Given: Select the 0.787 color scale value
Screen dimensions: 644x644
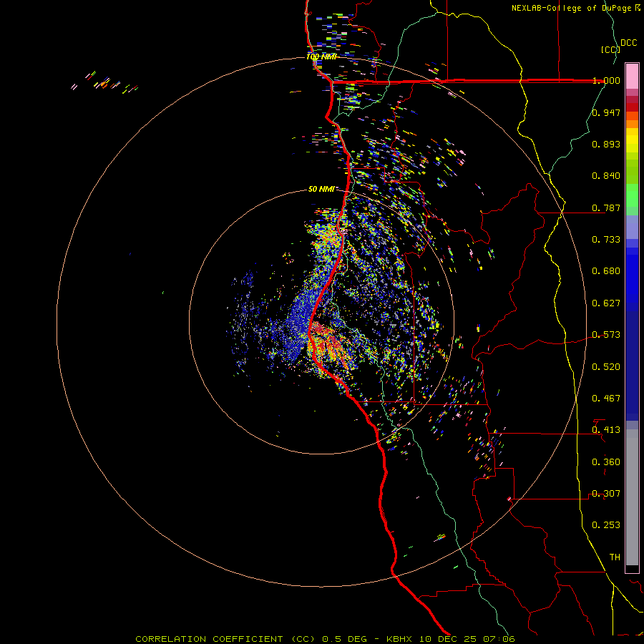Looking at the screenshot, I should coord(606,208).
